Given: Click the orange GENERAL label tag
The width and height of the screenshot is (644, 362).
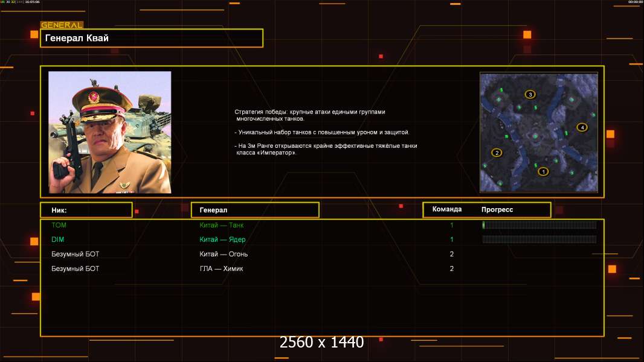Looking at the screenshot, I should [x=62, y=25].
